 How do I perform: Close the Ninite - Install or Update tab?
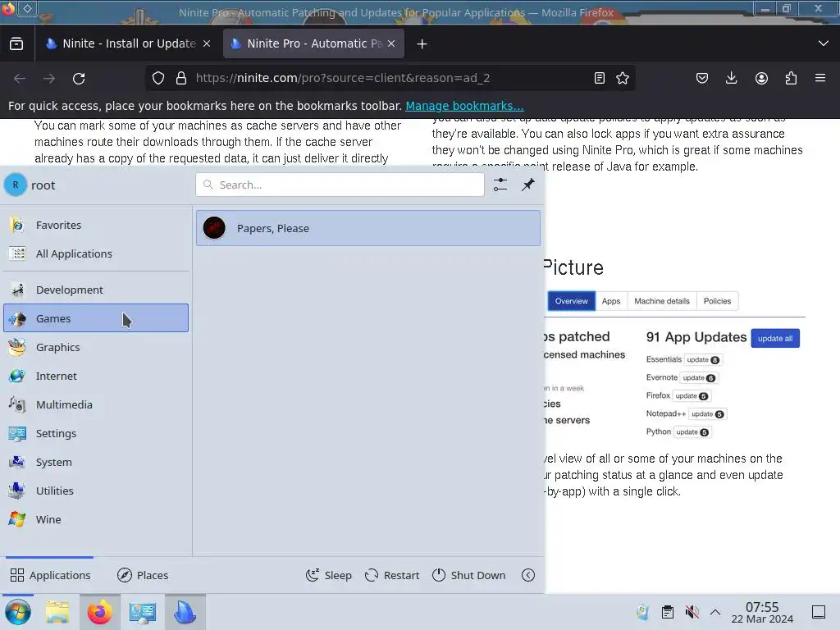(x=207, y=44)
